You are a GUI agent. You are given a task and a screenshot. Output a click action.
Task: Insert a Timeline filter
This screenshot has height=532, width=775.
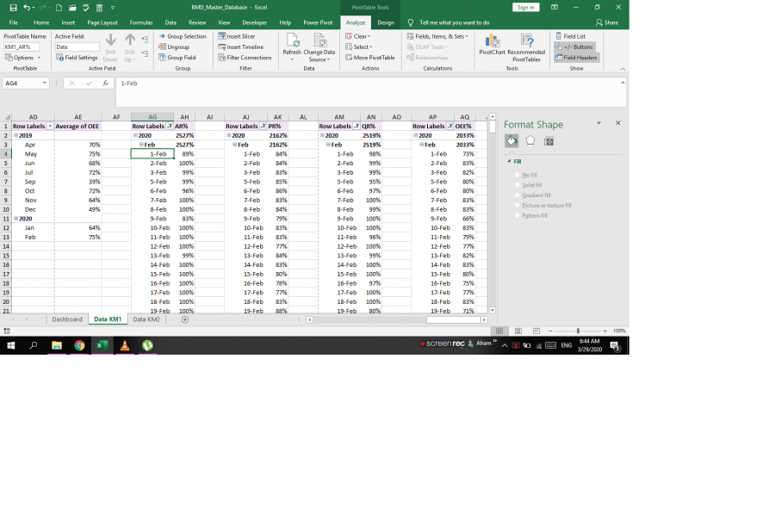tap(241, 47)
